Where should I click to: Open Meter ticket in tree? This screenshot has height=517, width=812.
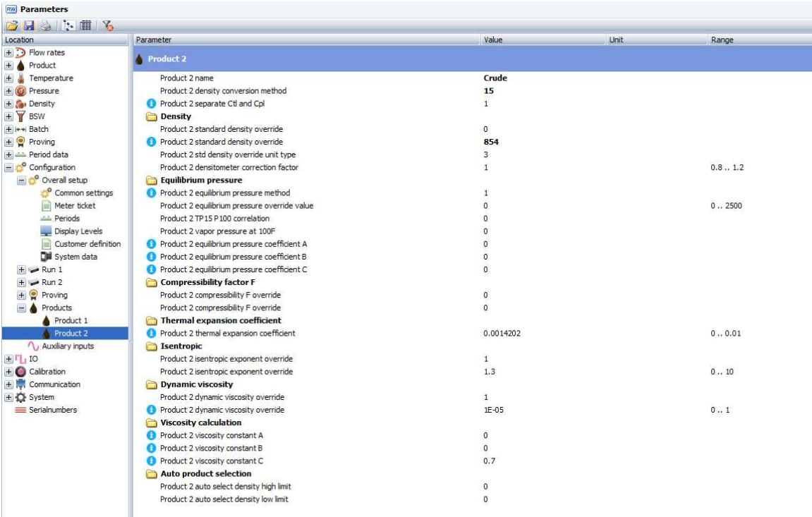click(x=75, y=205)
